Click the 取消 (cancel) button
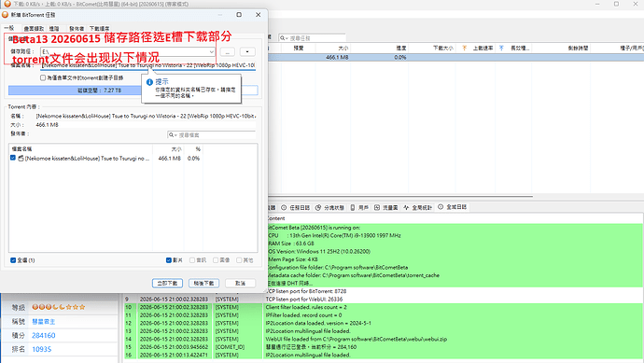The image size is (644, 363). (240, 284)
